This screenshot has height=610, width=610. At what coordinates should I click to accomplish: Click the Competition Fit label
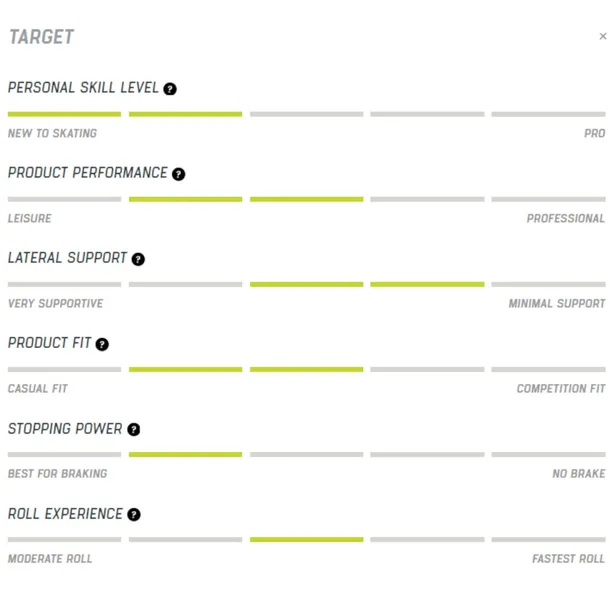[x=561, y=388]
